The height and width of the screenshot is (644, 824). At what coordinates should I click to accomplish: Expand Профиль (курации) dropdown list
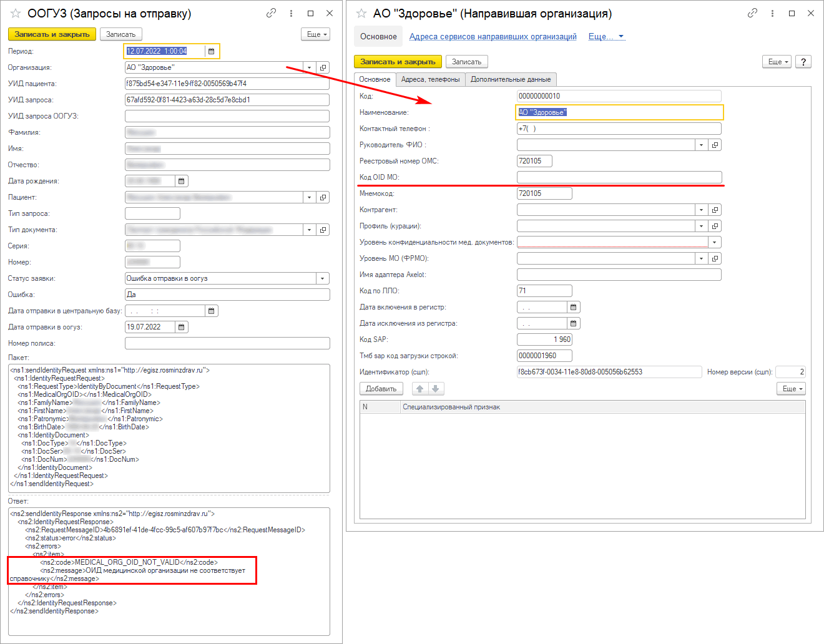701,226
